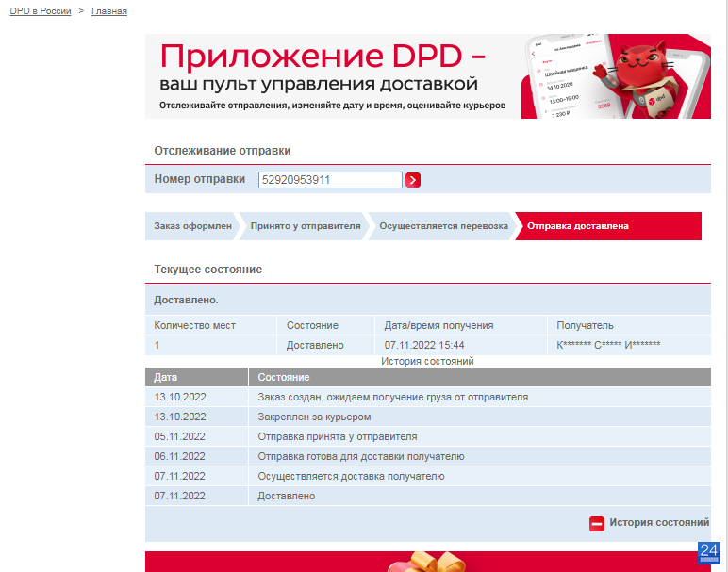Click the Дата history table header

tap(196, 377)
